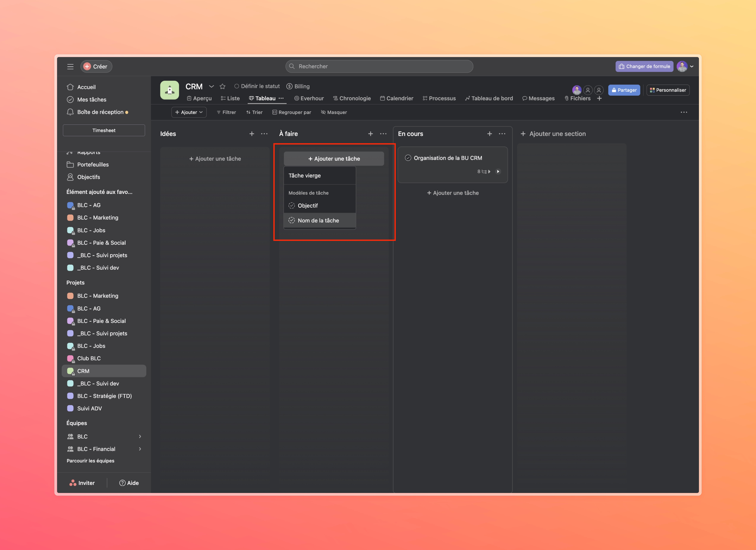Switch to the Liste tab
This screenshot has height=550, width=756.
230,98
